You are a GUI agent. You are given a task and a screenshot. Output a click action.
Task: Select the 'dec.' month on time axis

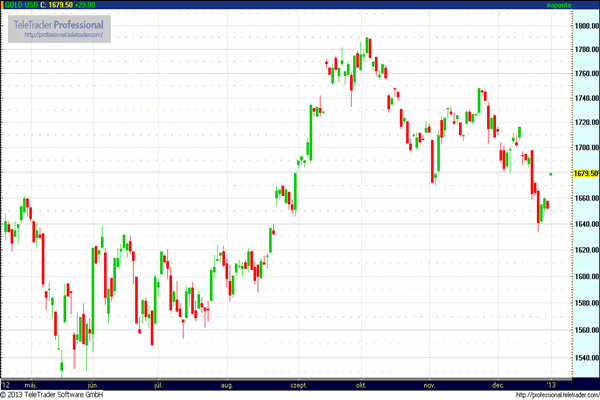[497, 384]
